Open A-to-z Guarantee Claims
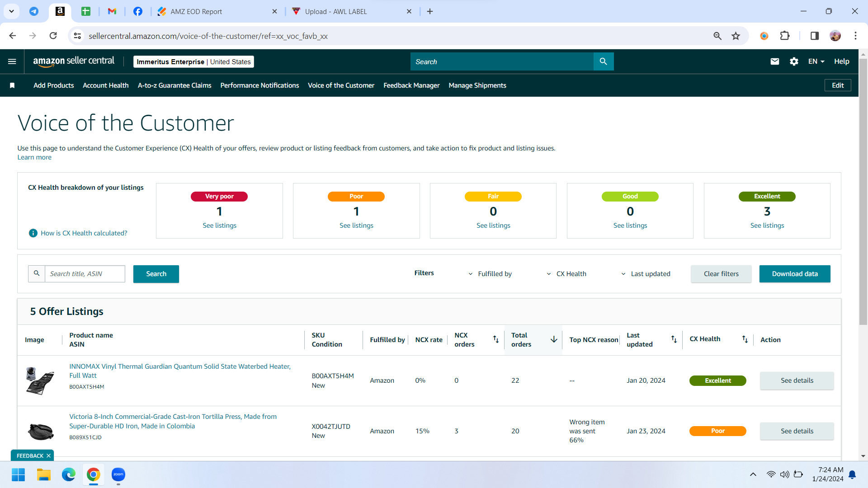This screenshot has width=868, height=488. tap(175, 85)
